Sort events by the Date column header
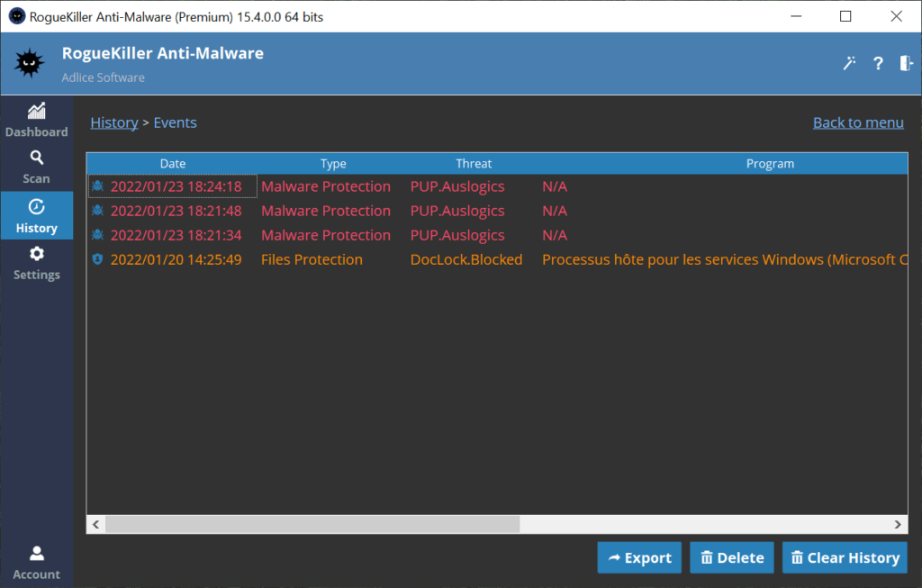The image size is (922, 588). click(173, 164)
